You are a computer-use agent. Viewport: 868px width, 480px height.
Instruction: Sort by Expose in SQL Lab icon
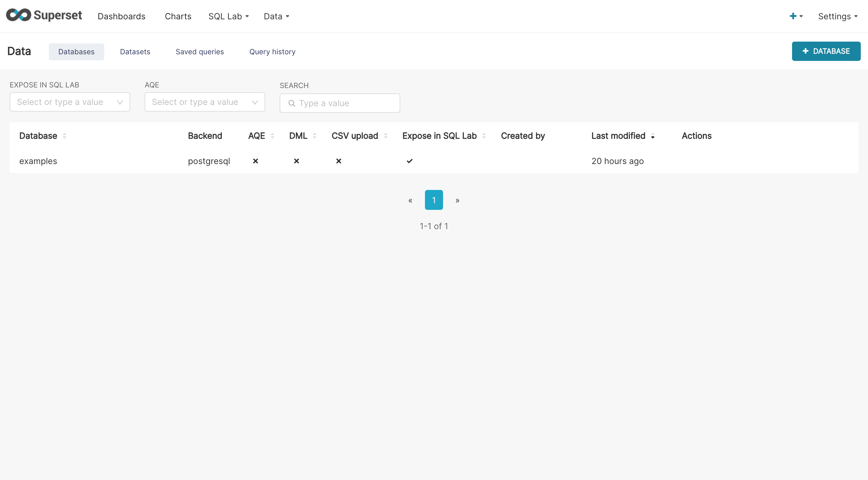484,136
